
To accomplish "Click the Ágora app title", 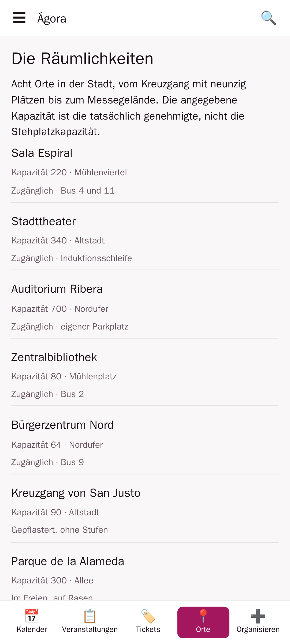I will point(52,18).
